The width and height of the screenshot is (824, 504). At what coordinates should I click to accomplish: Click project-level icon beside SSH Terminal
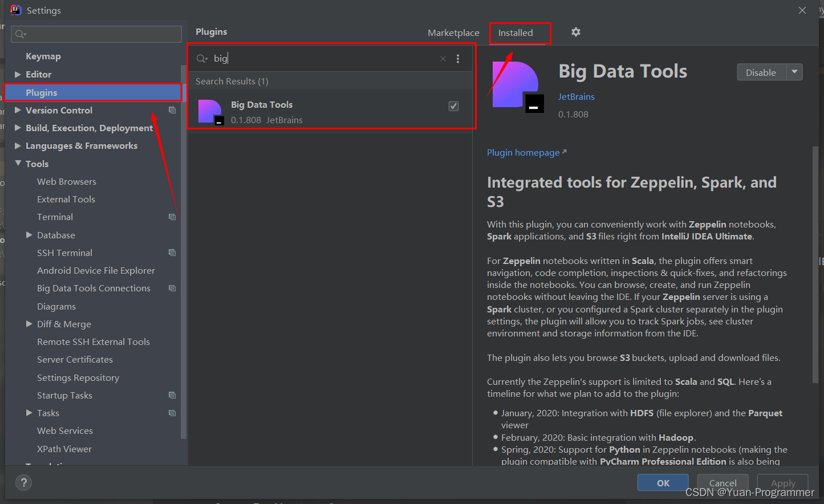tap(172, 253)
